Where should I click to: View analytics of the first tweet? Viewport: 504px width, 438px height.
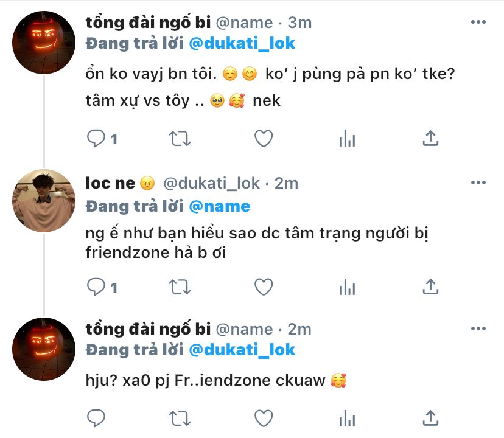(x=346, y=139)
